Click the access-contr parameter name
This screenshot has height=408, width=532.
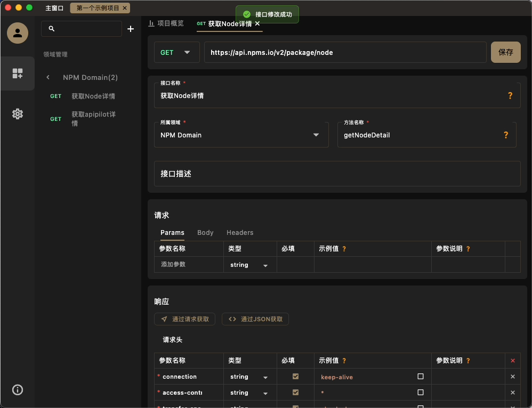[x=182, y=393]
